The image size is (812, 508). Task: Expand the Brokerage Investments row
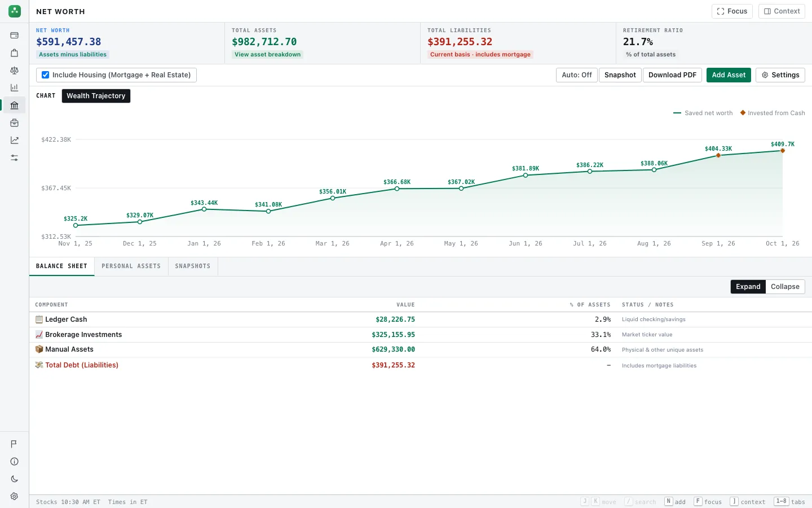point(421,335)
